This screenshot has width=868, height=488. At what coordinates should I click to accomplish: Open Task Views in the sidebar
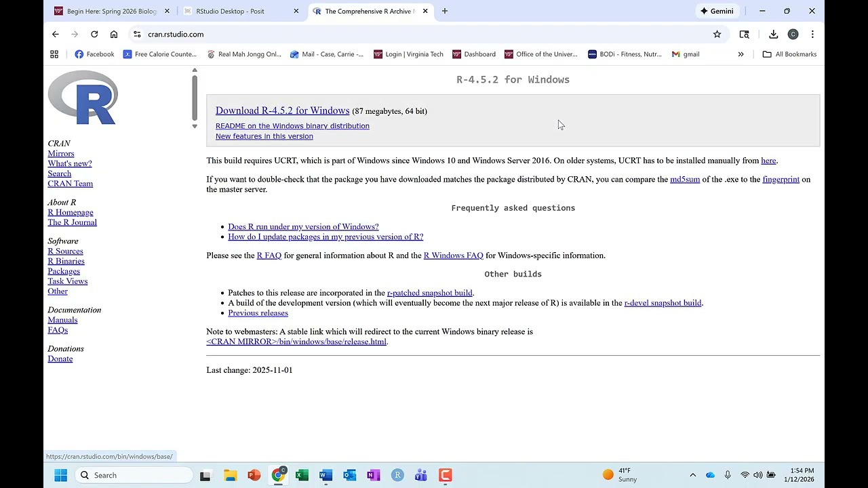click(68, 281)
